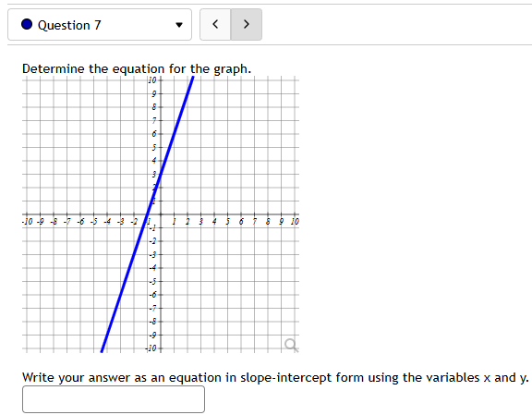Click the 5 label on the x-axis
This screenshot has width=532, height=415.
(x=227, y=222)
